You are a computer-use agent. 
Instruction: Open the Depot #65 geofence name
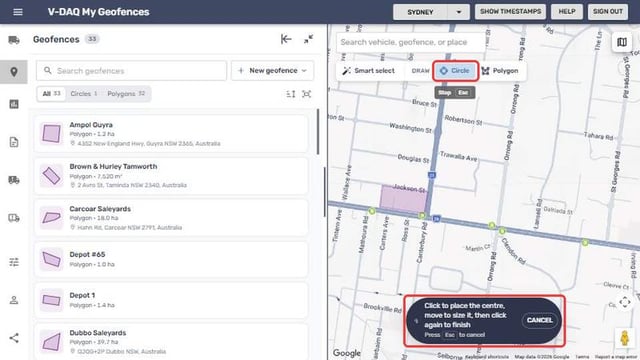(87, 254)
